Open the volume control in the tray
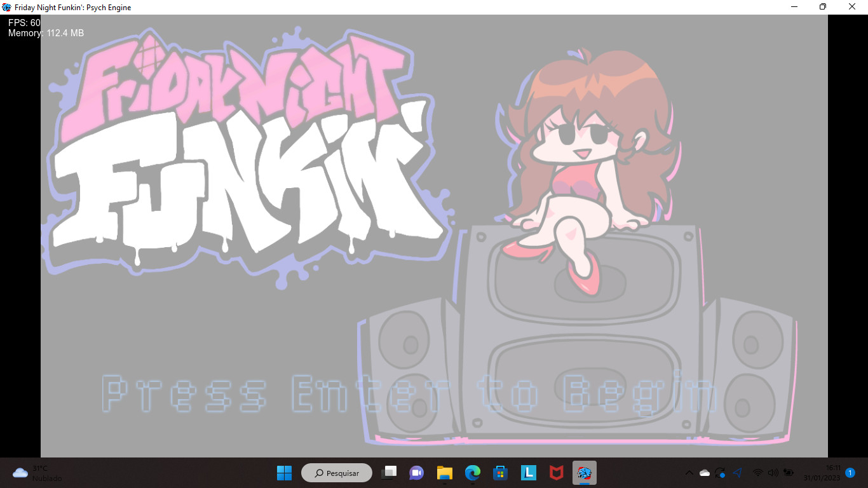The width and height of the screenshot is (868, 488). click(773, 473)
